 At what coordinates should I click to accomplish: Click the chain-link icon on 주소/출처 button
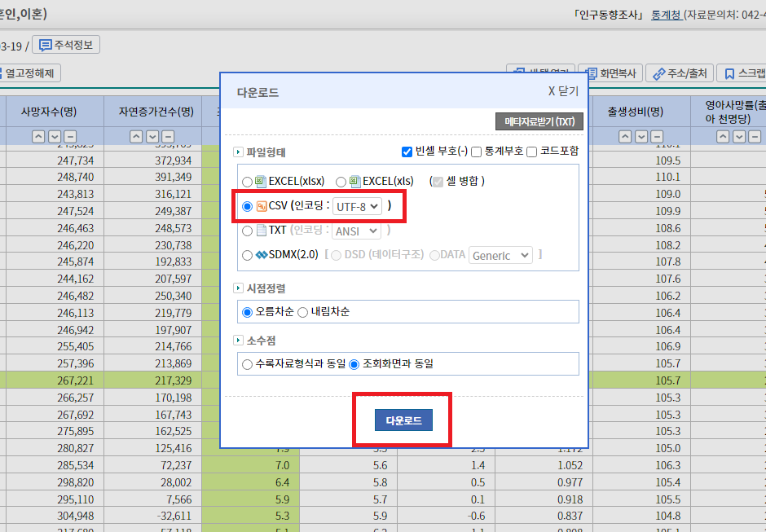coord(659,74)
